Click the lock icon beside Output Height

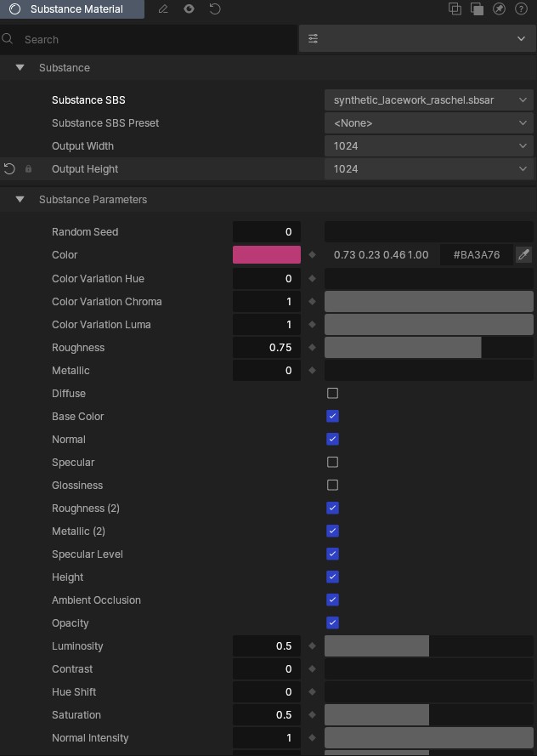[x=28, y=168]
